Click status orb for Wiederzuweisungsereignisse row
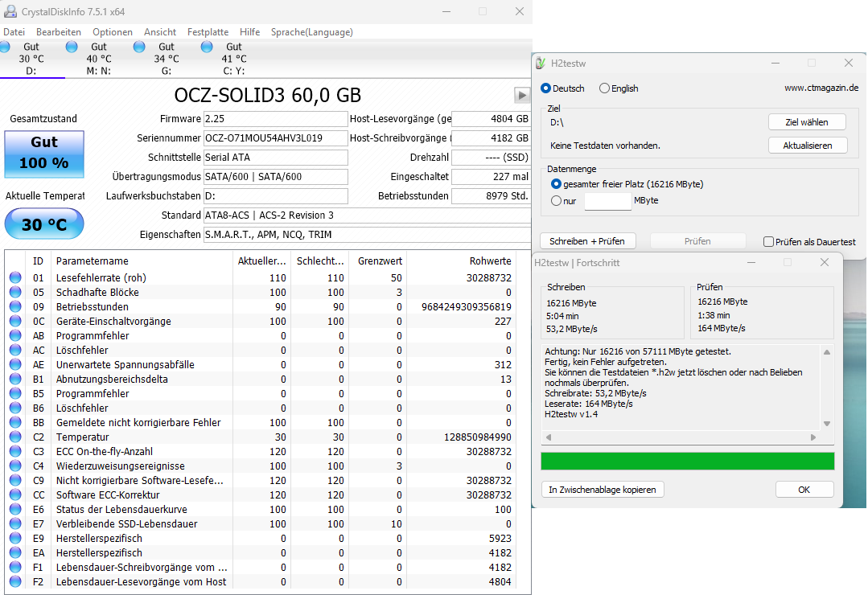The width and height of the screenshot is (868, 595). click(x=15, y=466)
